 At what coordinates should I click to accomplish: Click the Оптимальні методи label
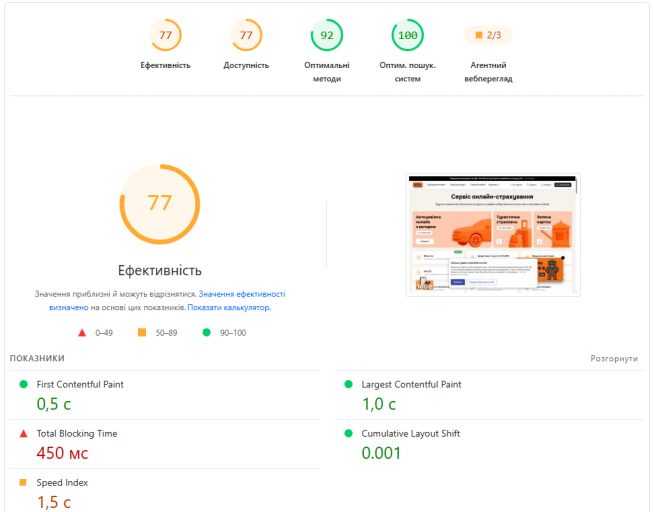(x=327, y=72)
